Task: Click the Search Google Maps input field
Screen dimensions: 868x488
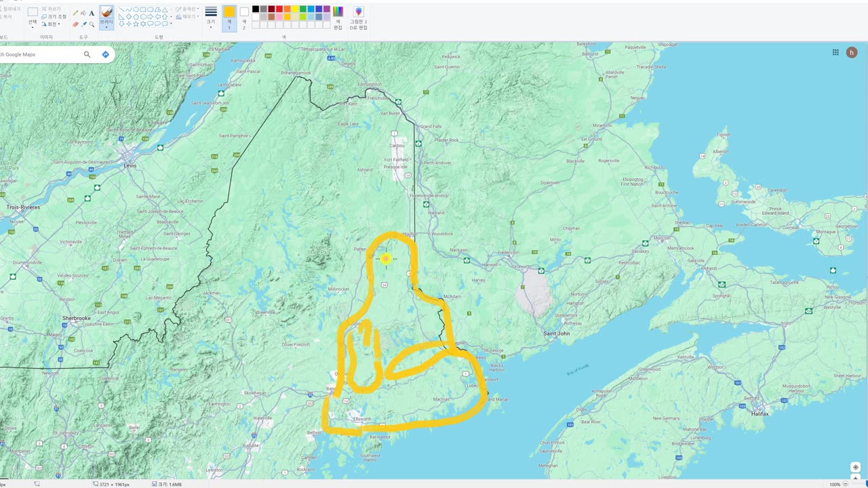Action: [x=41, y=54]
